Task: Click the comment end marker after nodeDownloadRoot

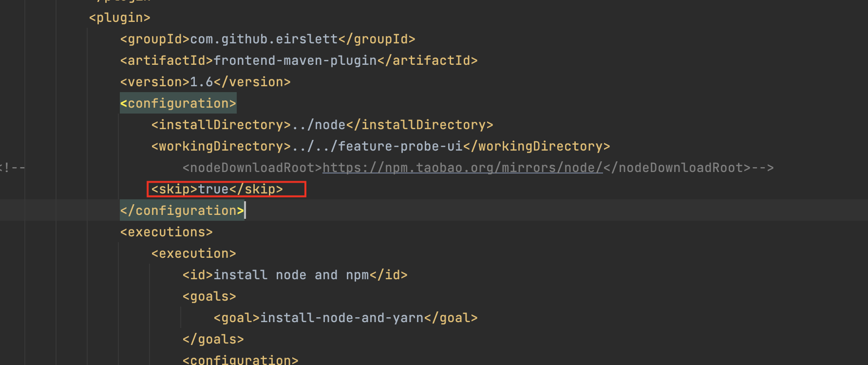Action: [762, 168]
